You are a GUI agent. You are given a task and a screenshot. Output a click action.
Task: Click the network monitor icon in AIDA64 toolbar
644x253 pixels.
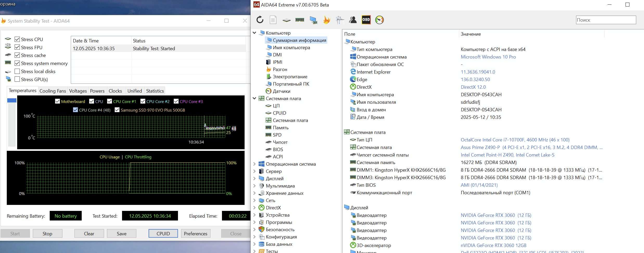[x=313, y=20]
